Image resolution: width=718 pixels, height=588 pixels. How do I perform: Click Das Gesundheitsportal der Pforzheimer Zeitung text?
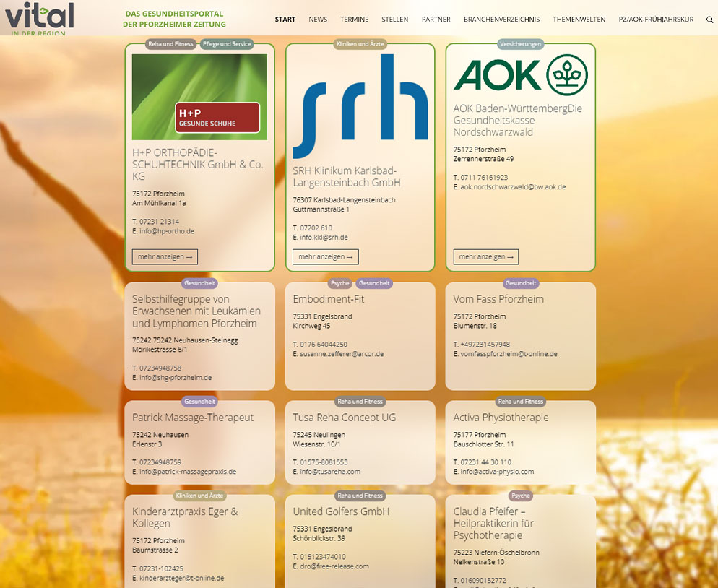(x=175, y=19)
